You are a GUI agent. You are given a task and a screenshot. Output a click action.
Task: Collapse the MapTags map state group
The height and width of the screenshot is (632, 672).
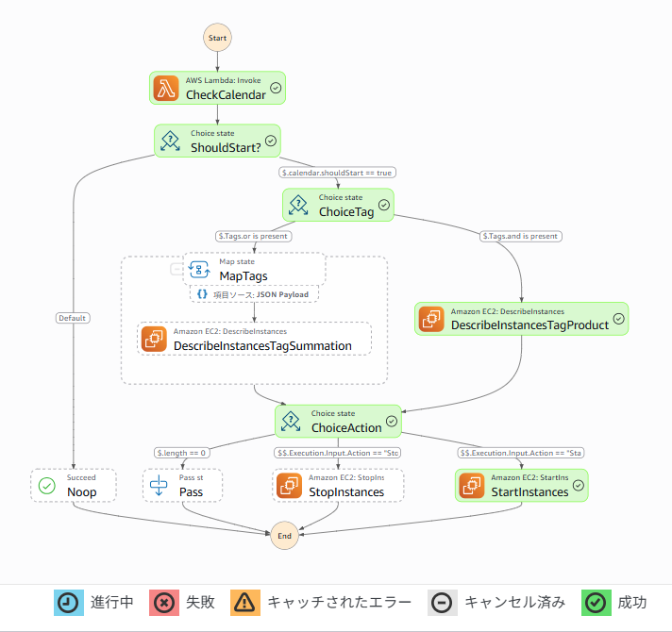(x=176, y=270)
